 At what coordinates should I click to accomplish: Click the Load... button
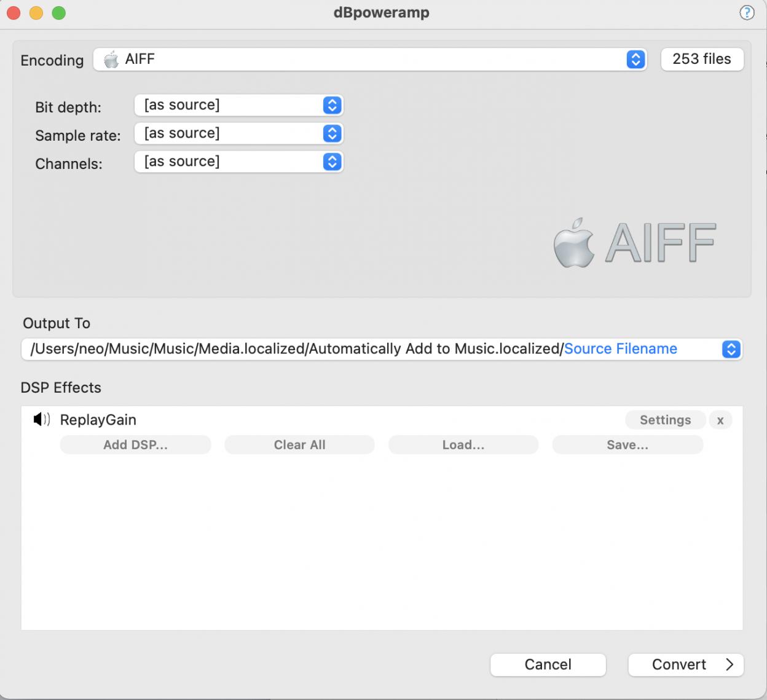463,445
